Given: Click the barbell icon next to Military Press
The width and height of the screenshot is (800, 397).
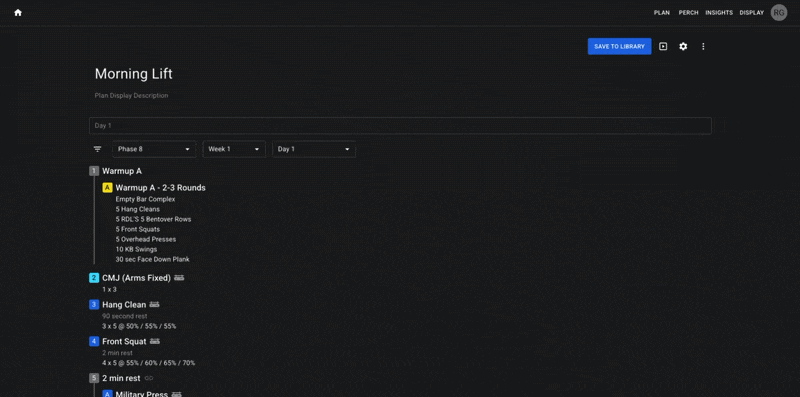Looking at the screenshot, I should point(177,394).
